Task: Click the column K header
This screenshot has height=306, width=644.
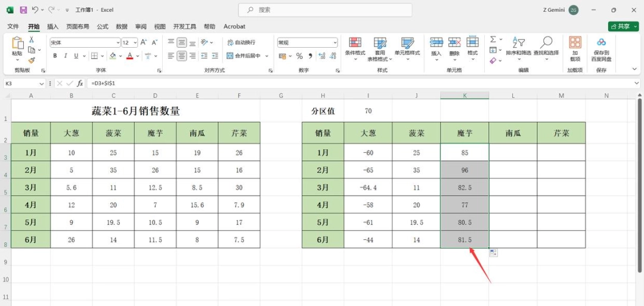Action: pos(465,95)
